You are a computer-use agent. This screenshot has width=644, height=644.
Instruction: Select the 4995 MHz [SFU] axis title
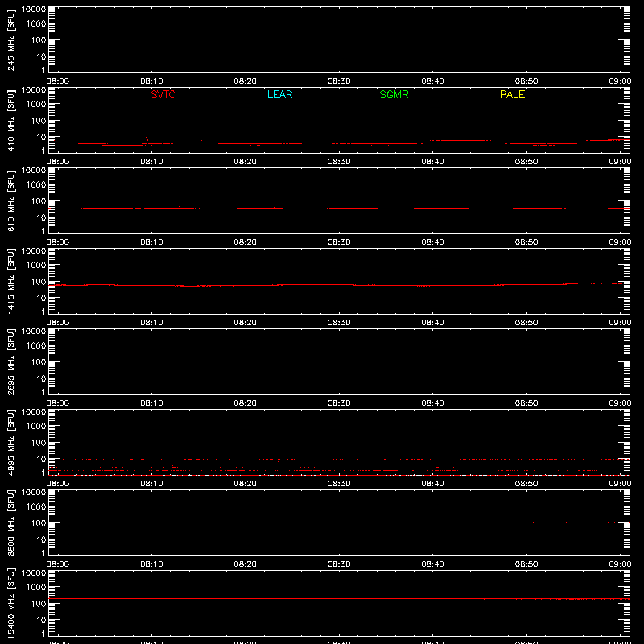tap(10, 442)
